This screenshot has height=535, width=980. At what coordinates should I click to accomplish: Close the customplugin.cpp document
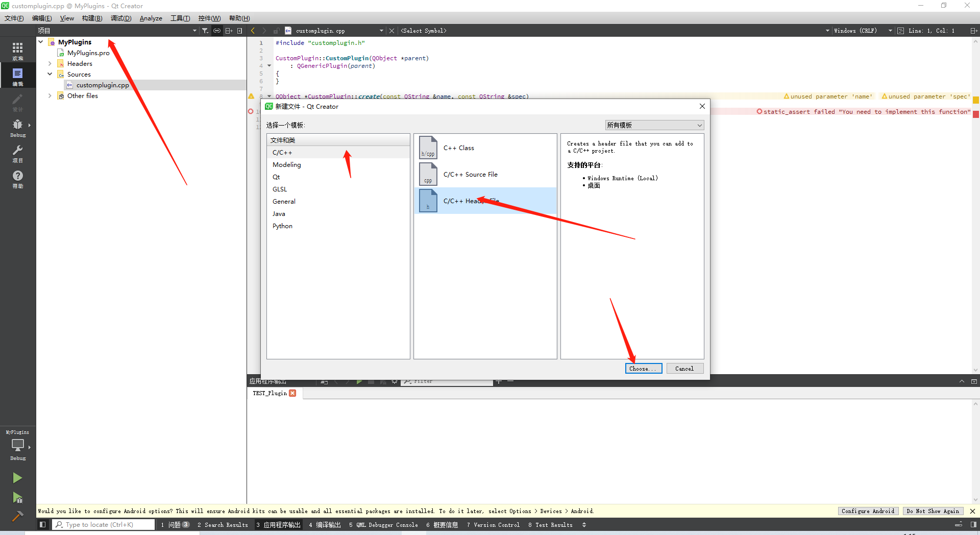pyautogui.click(x=391, y=31)
